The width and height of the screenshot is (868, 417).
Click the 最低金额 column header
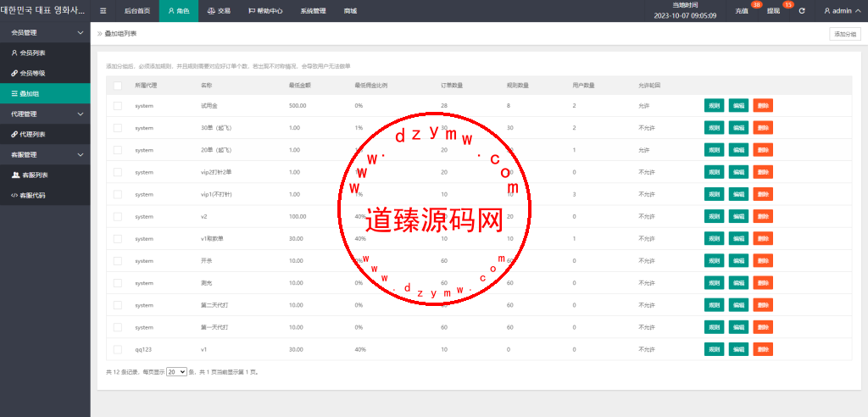coord(298,86)
